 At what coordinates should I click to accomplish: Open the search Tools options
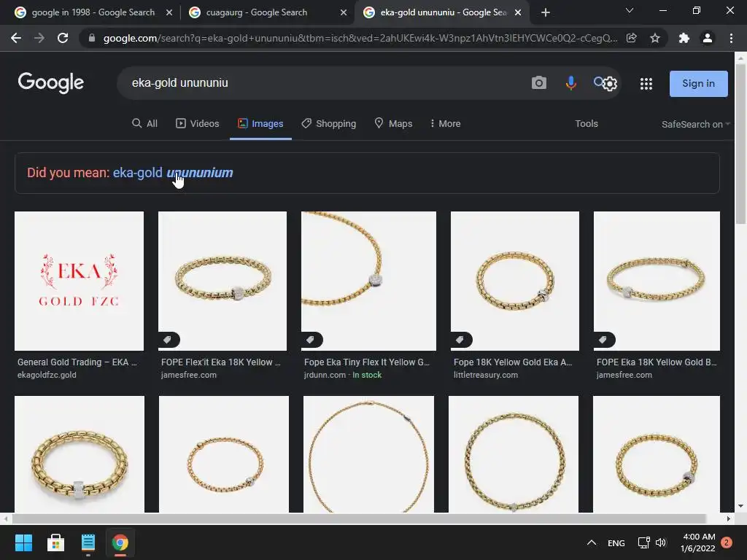(x=587, y=124)
